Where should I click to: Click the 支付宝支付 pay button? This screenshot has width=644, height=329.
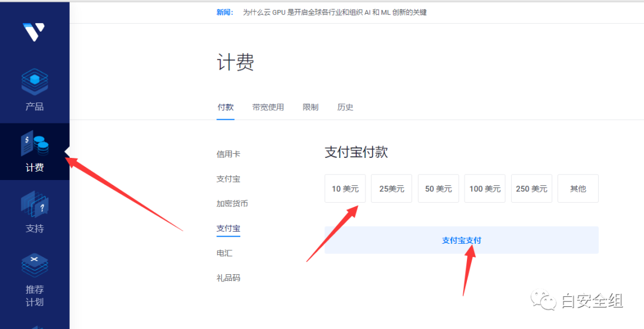[x=461, y=240]
